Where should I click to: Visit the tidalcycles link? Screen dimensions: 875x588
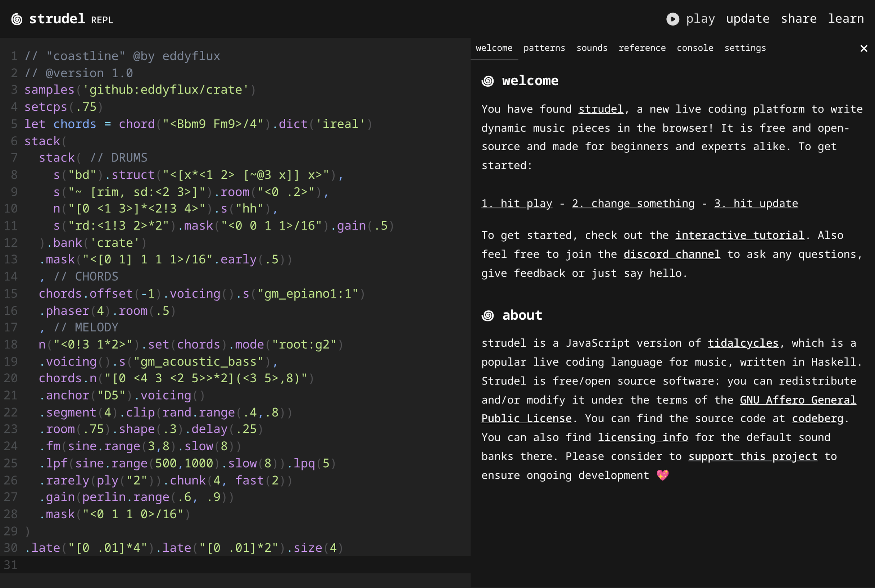[x=743, y=343]
